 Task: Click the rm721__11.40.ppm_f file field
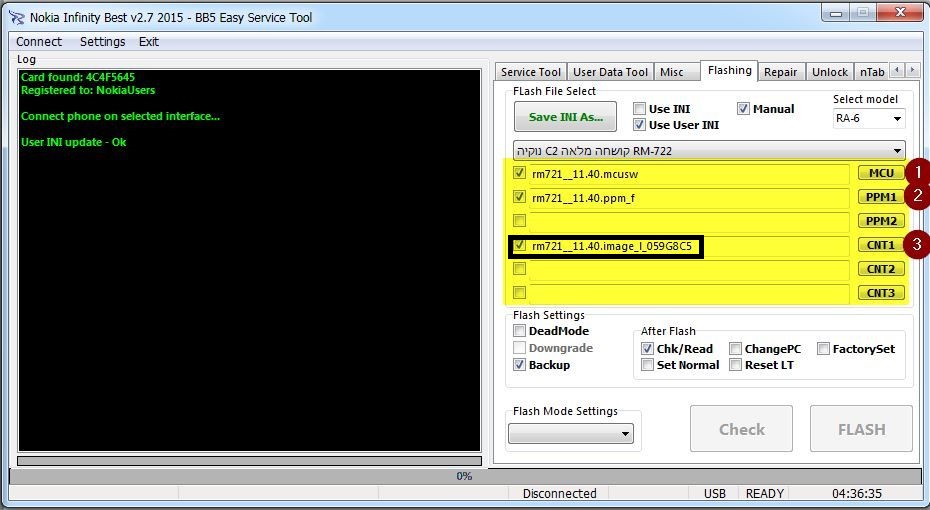coord(689,197)
